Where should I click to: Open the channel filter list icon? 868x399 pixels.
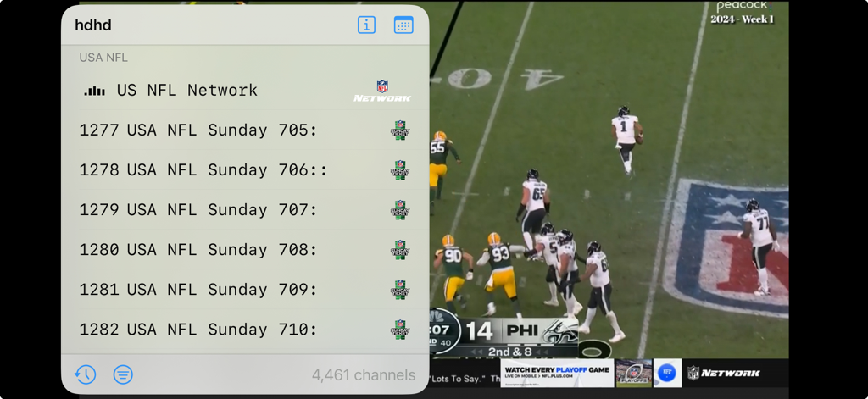point(123,374)
